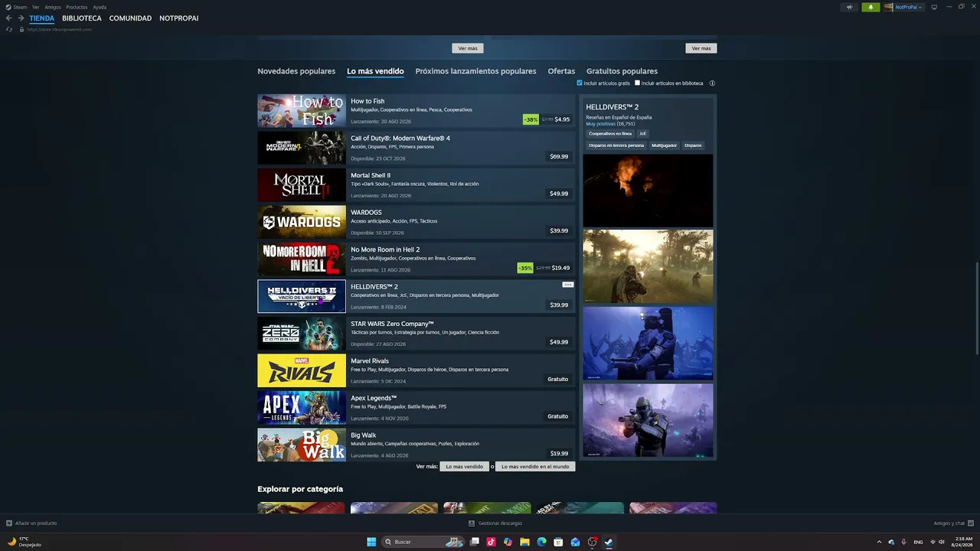Open the How to Fish game thumbnail
The width and height of the screenshot is (980, 551).
click(x=302, y=110)
